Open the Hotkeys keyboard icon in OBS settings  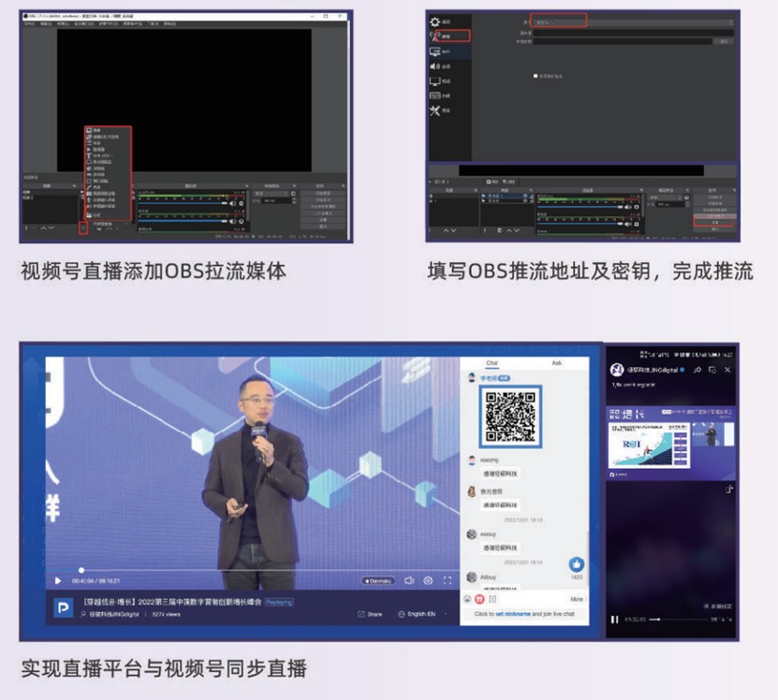coord(435,95)
